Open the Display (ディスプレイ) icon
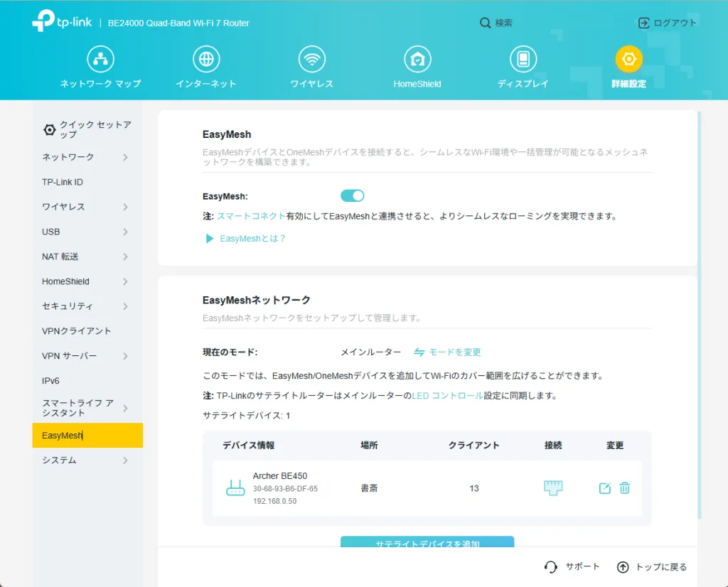Screen dimensions: 728x587 [523, 59]
